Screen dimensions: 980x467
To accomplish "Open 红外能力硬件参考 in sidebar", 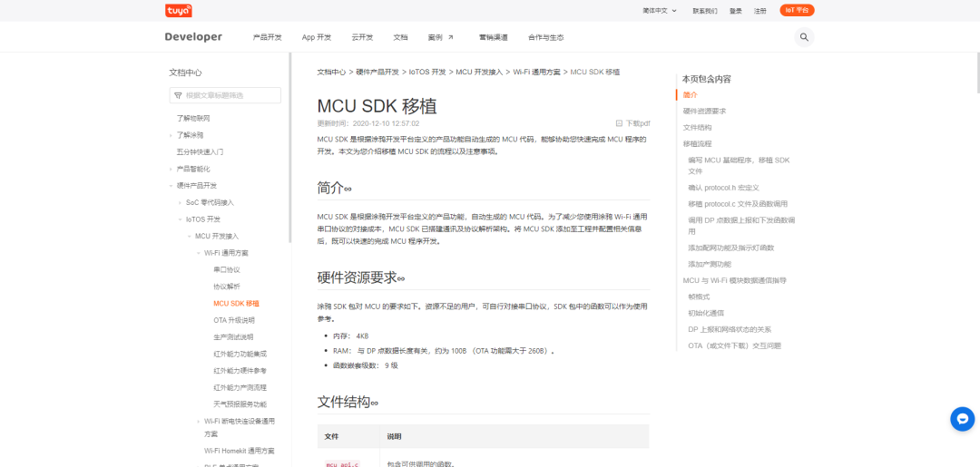I will (x=240, y=371).
